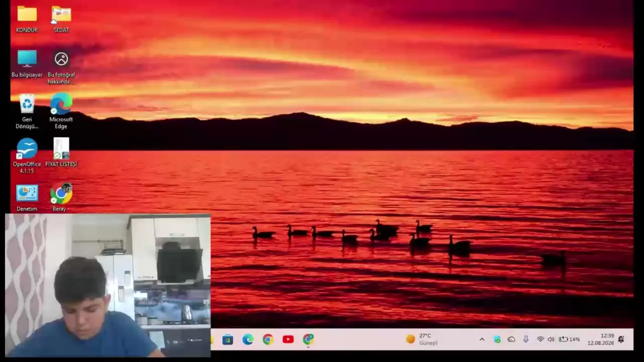Select the OpenOffice 4.1.15 desktop shortcut
644x362 pixels.
click(27, 156)
